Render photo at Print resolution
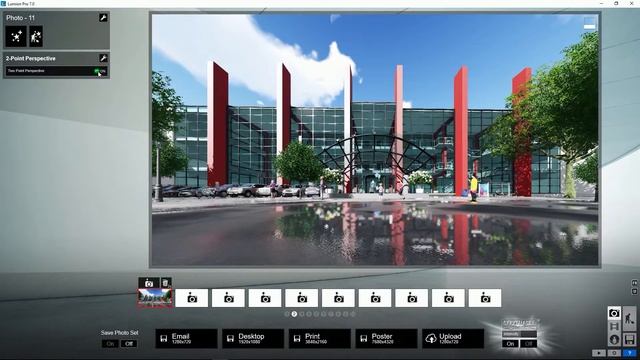This screenshot has width=640, height=360. tap(320, 338)
